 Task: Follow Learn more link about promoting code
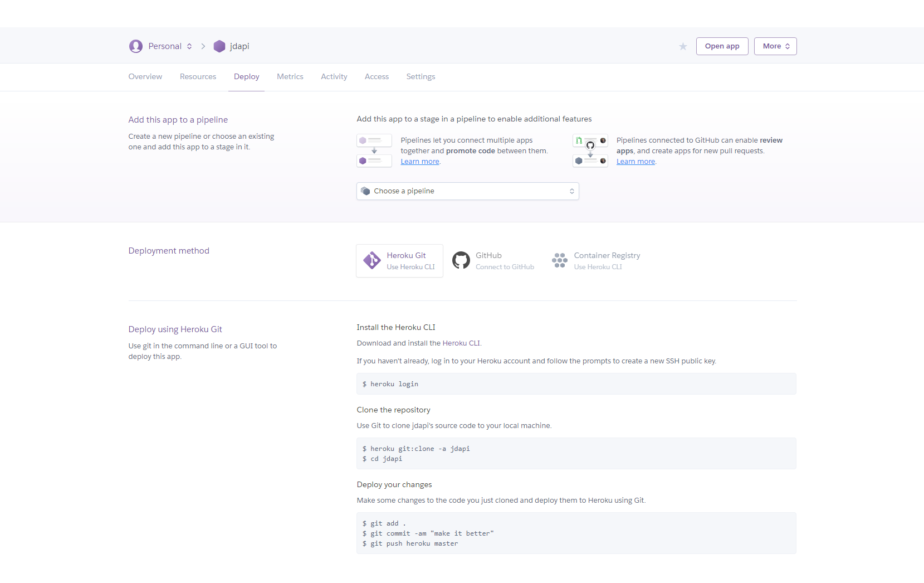(420, 162)
